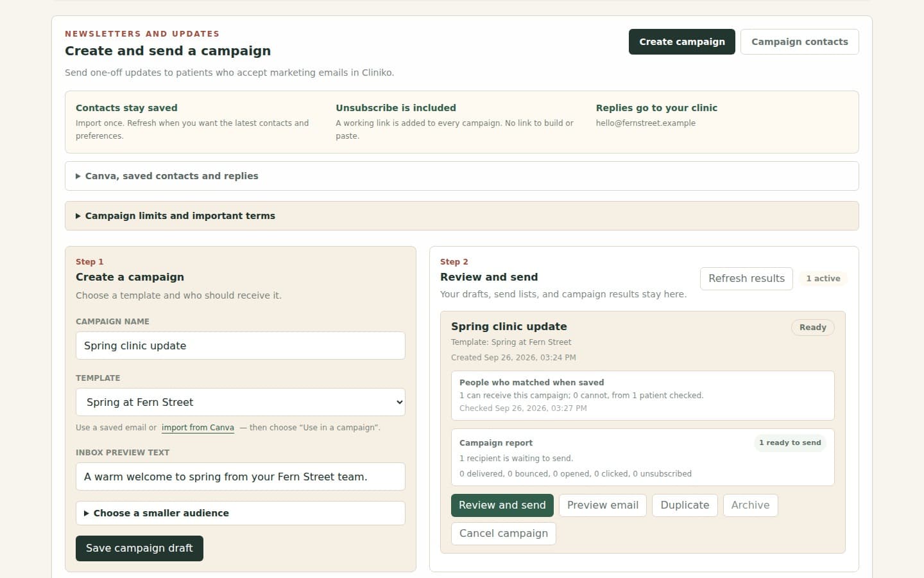This screenshot has height=578, width=924.
Task: Click the Checked Sep 26, 2026 timestamp
Action: 523,408
